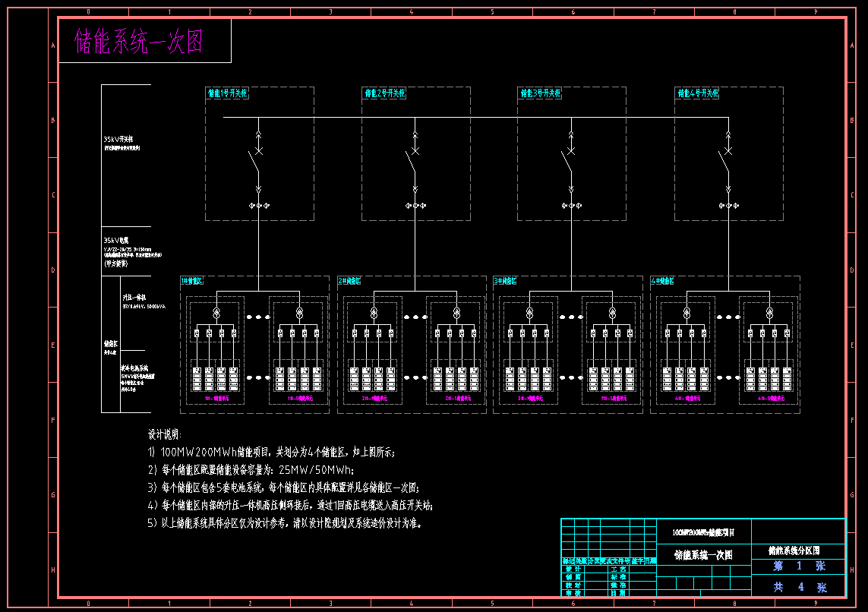
Task: Click the 储能2号开关柜 label
Action: (x=385, y=93)
